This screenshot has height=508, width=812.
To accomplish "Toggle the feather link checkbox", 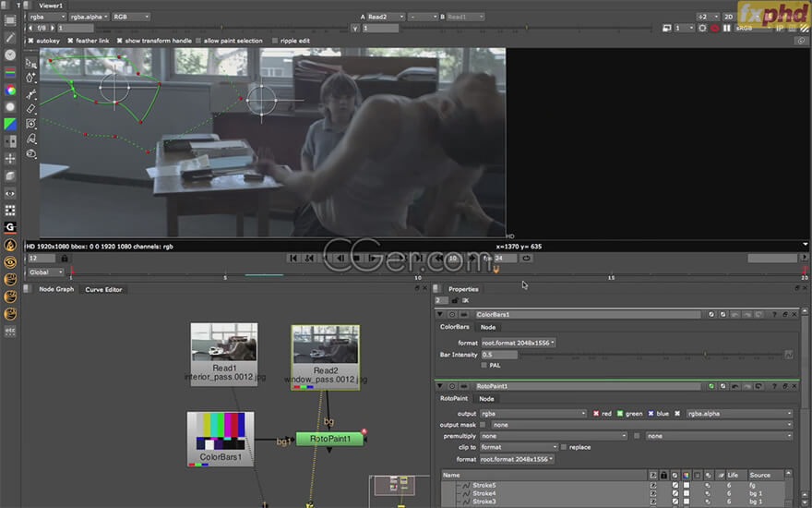I will pos(70,41).
